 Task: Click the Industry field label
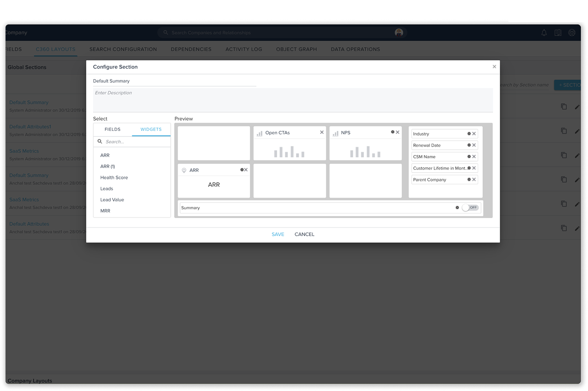point(421,134)
